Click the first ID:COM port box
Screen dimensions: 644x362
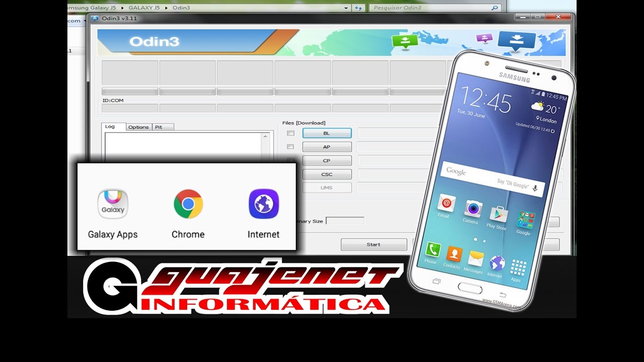(130, 108)
